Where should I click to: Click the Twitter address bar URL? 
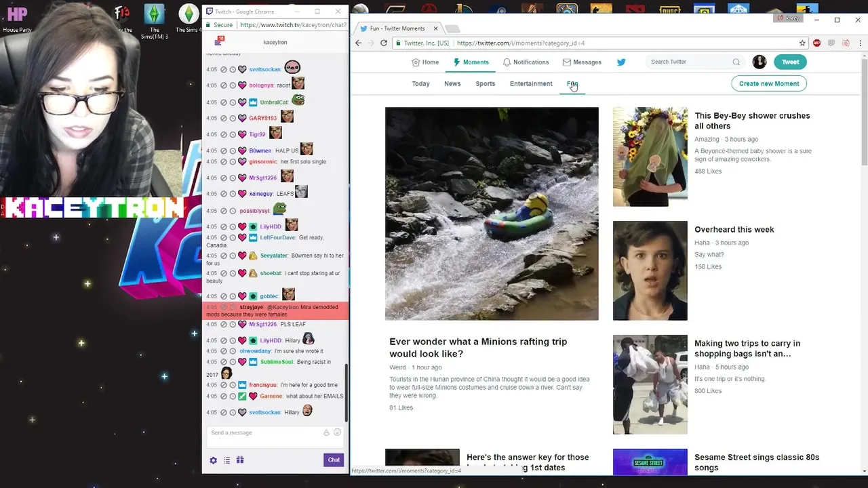coord(521,43)
